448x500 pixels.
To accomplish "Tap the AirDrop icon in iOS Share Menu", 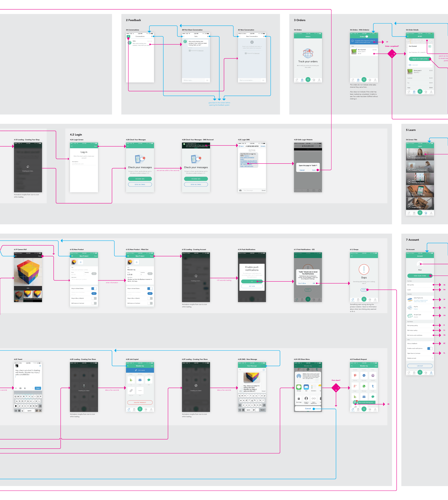I will coord(299,376).
